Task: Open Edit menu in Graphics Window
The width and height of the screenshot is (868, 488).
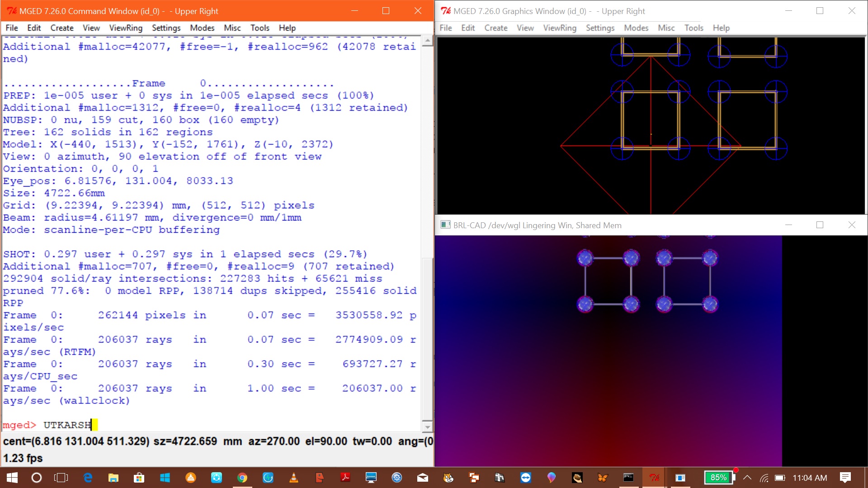Action: 468,28
